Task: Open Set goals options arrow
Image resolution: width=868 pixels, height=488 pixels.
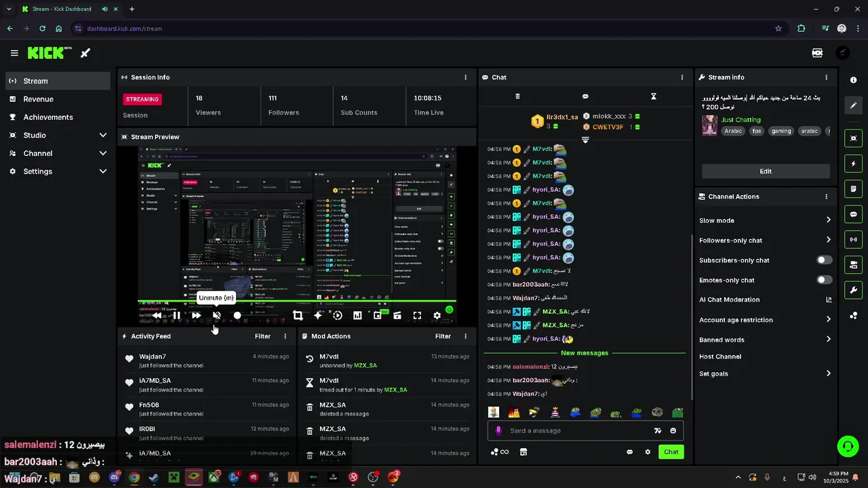Action: (x=829, y=373)
